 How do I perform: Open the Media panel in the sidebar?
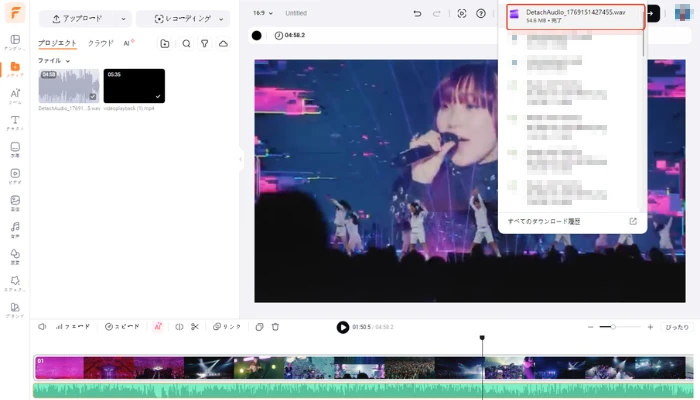pos(15,69)
